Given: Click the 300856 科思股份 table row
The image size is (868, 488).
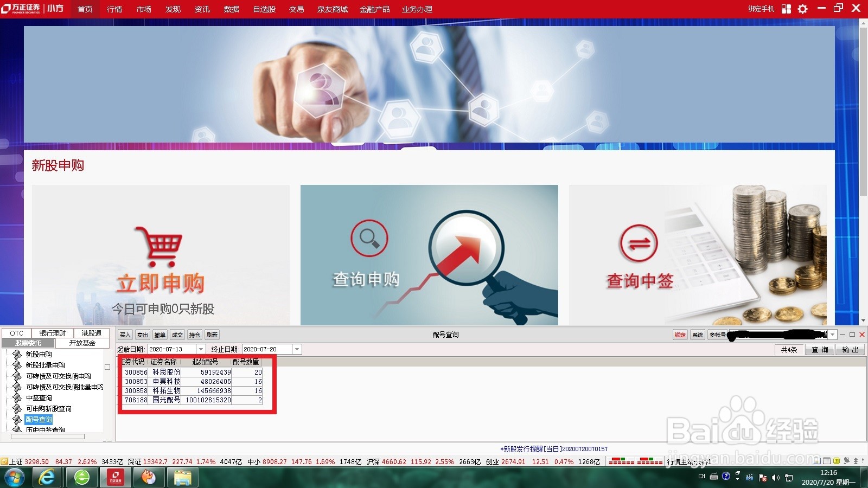Looking at the screenshot, I should (193, 373).
